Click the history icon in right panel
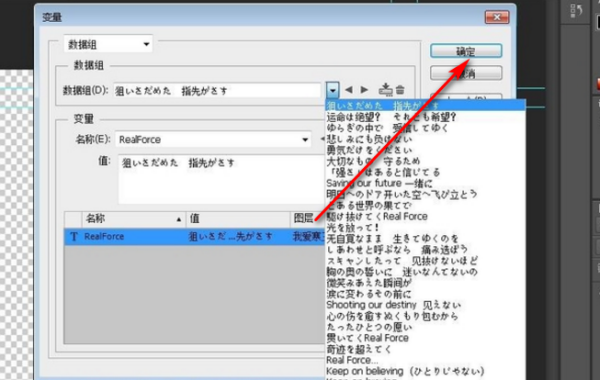This screenshot has height=380, width=600. point(576,10)
